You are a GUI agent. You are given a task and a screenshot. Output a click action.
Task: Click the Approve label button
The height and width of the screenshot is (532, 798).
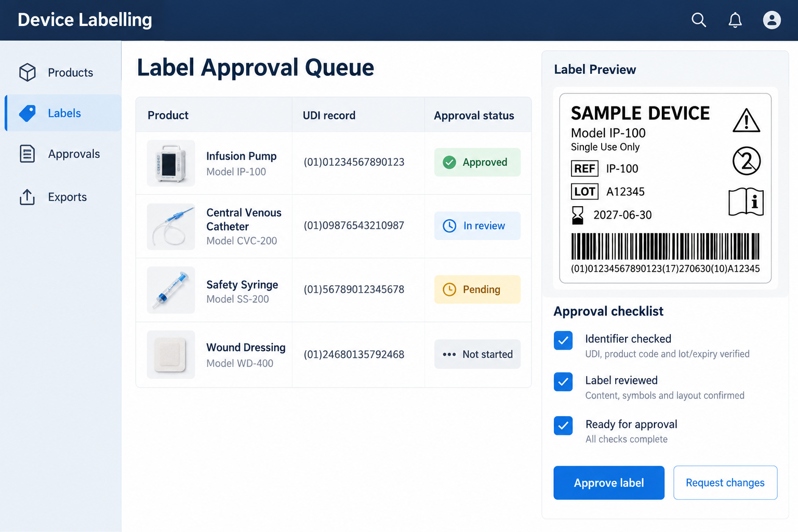[x=609, y=483]
